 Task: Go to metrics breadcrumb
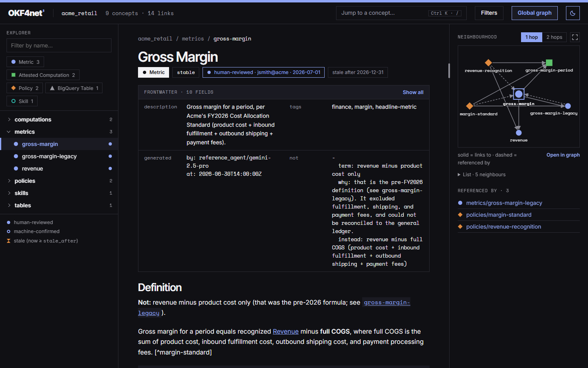coord(193,39)
